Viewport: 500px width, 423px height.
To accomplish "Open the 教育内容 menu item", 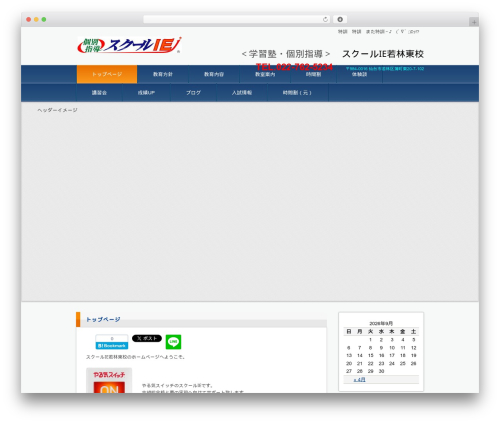I will (x=214, y=74).
